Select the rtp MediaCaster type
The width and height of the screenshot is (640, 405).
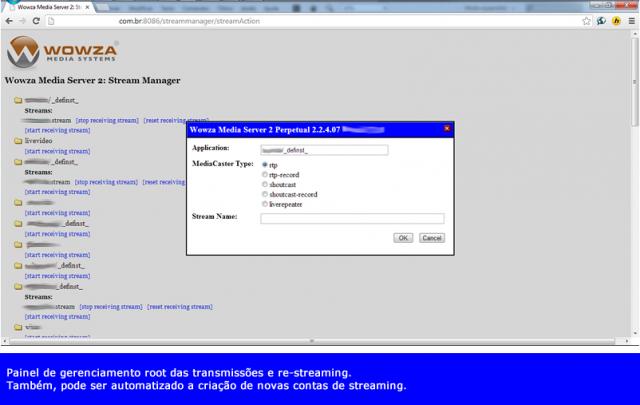(265, 165)
